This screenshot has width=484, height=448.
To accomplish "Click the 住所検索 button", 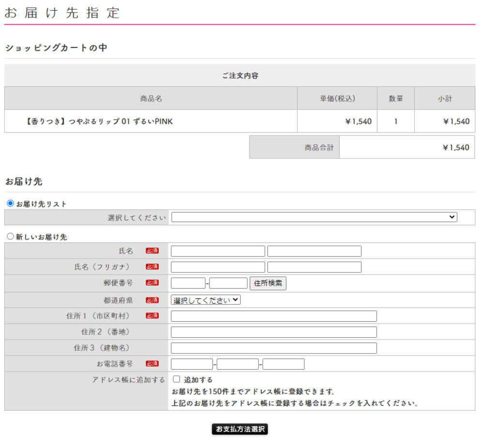I will coord(268,283).
